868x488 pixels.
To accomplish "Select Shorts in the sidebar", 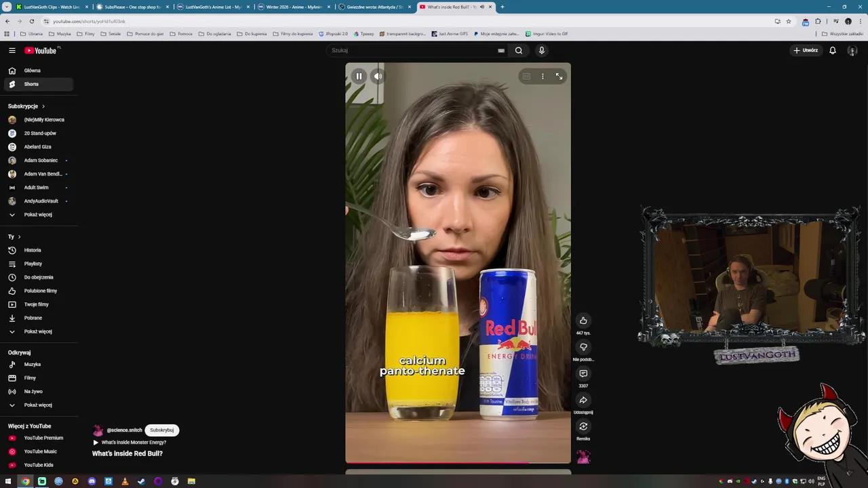I will (38, 84).
